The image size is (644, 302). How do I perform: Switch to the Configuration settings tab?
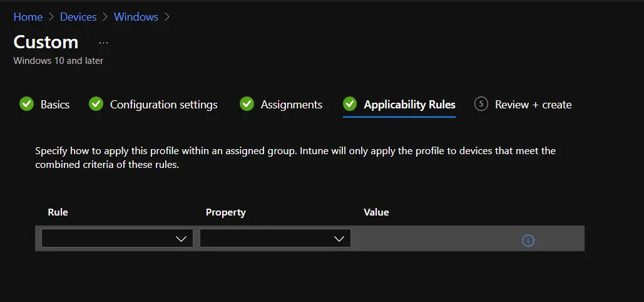[x=164, y=105]
